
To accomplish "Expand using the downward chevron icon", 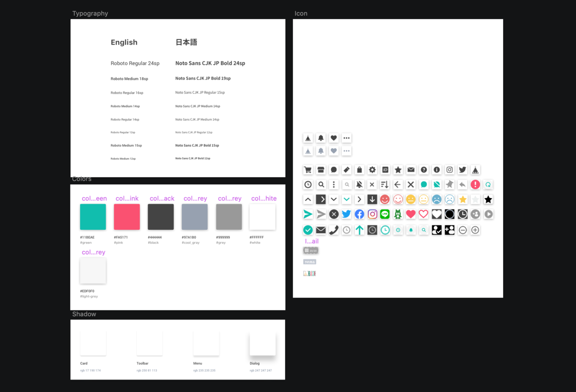I will click(334, 199).
